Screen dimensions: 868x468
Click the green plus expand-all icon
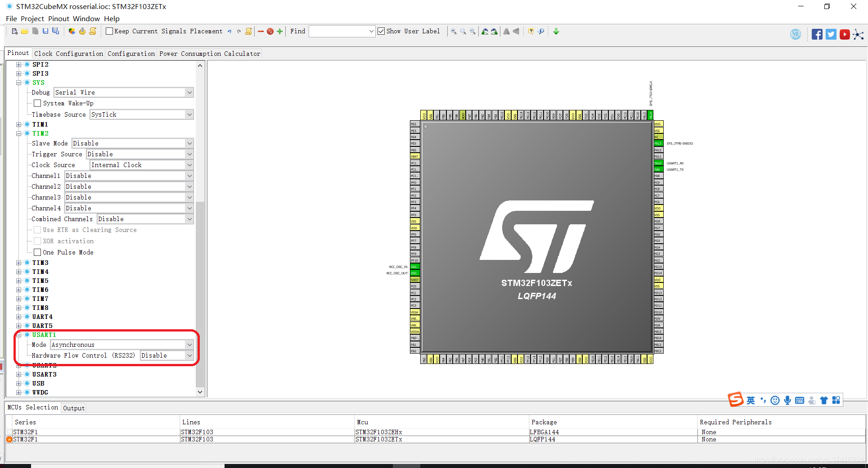point(279,32)
